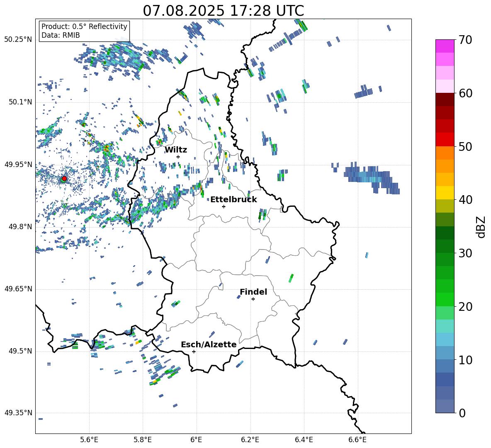Screen dimensions: 491x448
Task: Click the Esch/Alzette city label
Action: point(209,344)
